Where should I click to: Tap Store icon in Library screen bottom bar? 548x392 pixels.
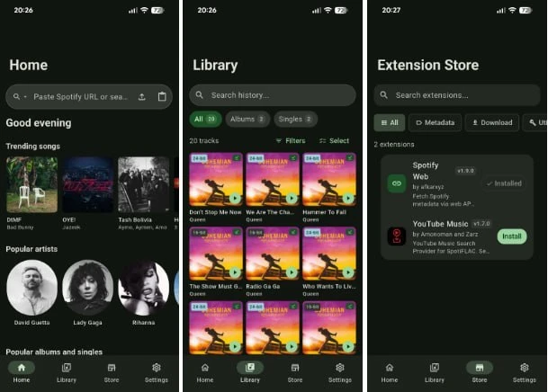(295, 368)
